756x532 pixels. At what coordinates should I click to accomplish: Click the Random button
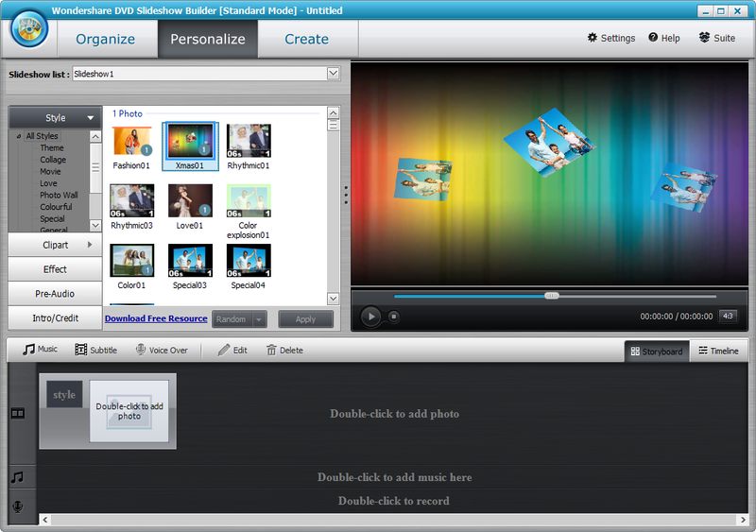pos(232,319)
